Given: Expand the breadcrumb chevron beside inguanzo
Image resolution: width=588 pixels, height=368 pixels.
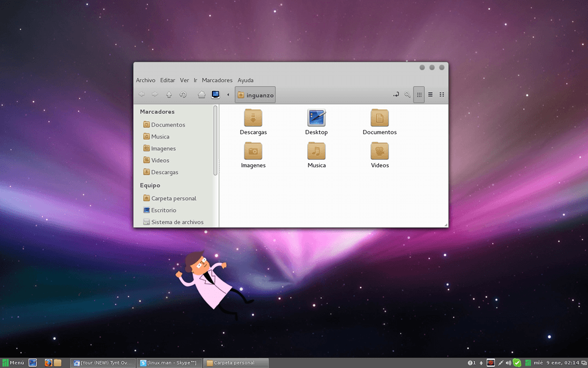Looking at the screenshot, I should pos(228,94).
